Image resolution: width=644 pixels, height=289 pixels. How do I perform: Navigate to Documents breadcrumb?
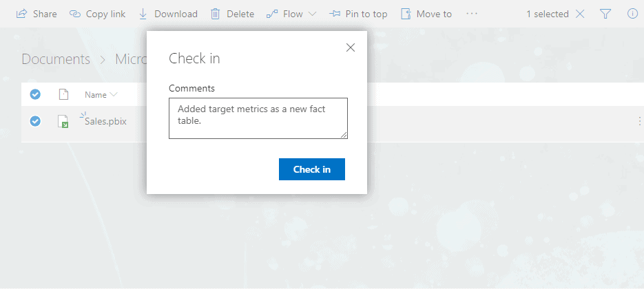pyautogui.click(x=56, y=59)
